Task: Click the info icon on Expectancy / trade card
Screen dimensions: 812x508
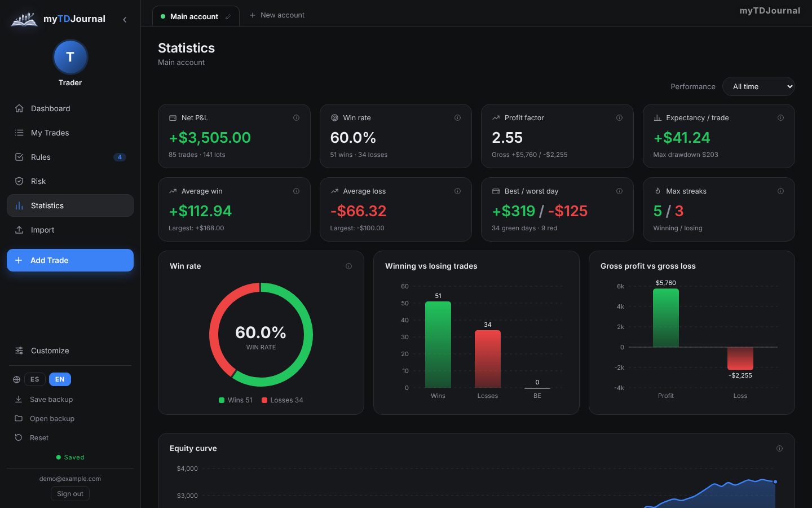Action: point(780,118)
